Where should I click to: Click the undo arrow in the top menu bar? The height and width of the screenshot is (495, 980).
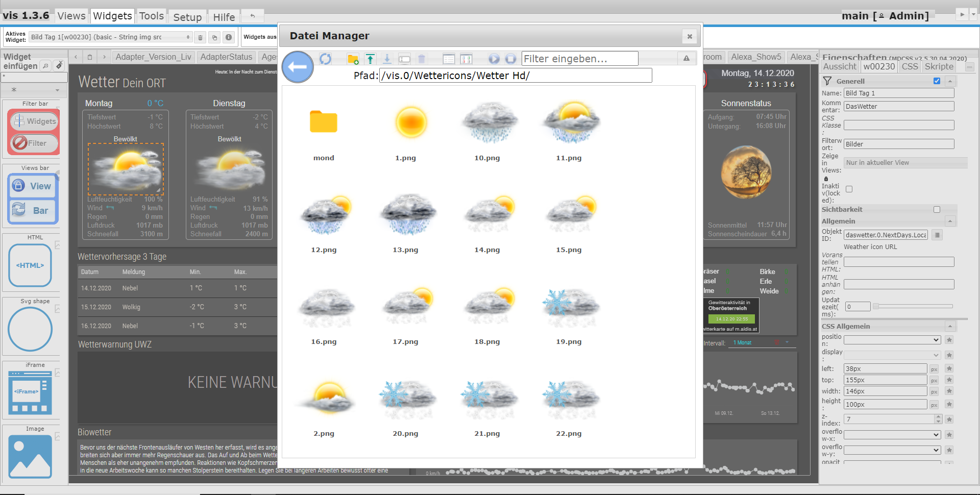(x=252, y=16)
